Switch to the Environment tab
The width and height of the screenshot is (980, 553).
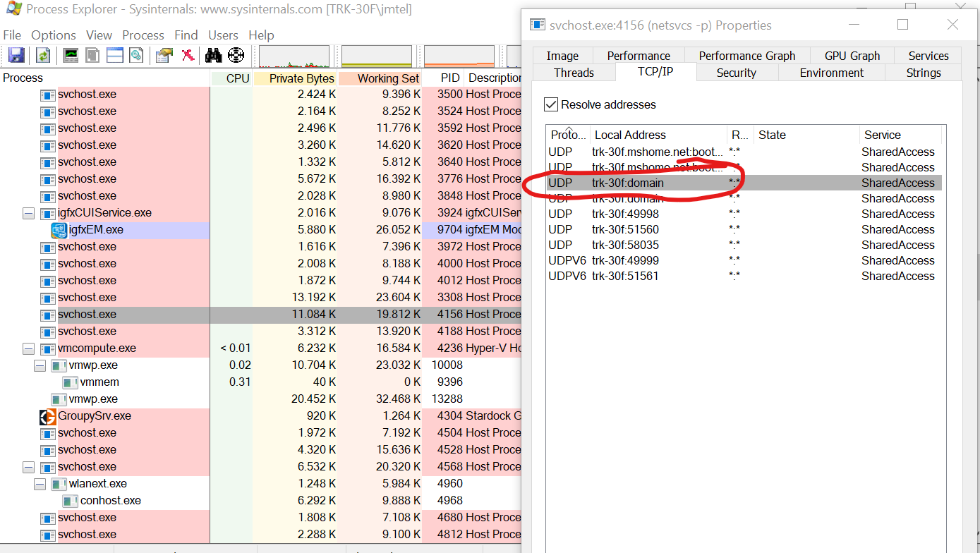click(x=832, y=73)
